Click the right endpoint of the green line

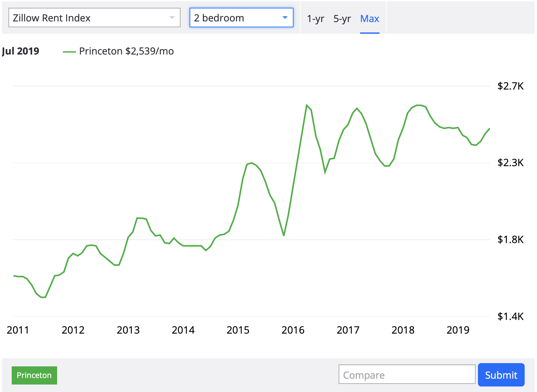489,129
